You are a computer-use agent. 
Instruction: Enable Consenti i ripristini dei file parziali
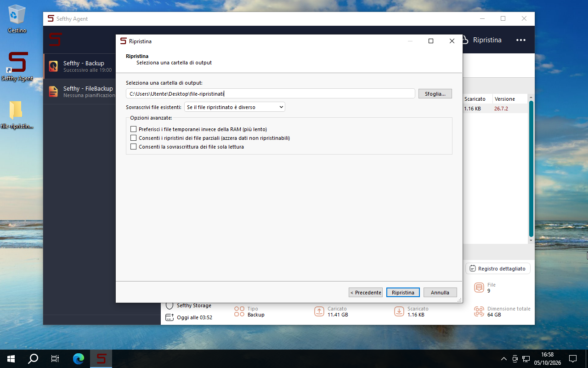(134, 138)
